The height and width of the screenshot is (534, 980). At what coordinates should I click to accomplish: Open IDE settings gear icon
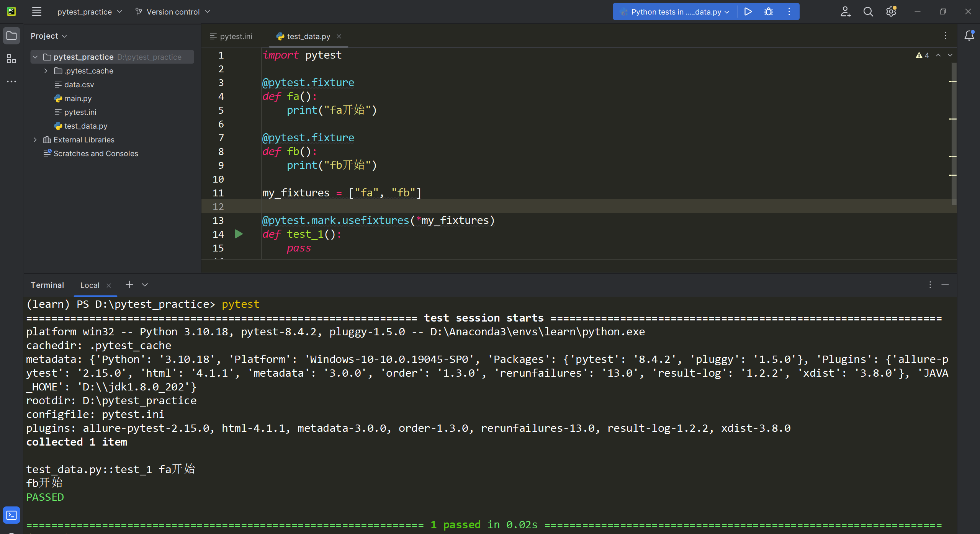[x=891, y=12]
